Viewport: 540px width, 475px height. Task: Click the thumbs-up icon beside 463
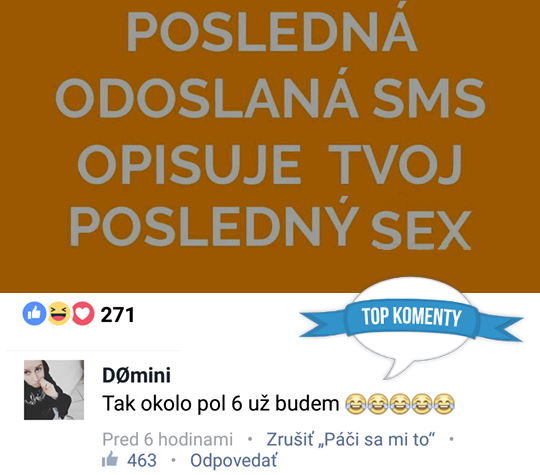tap(110, 459)
